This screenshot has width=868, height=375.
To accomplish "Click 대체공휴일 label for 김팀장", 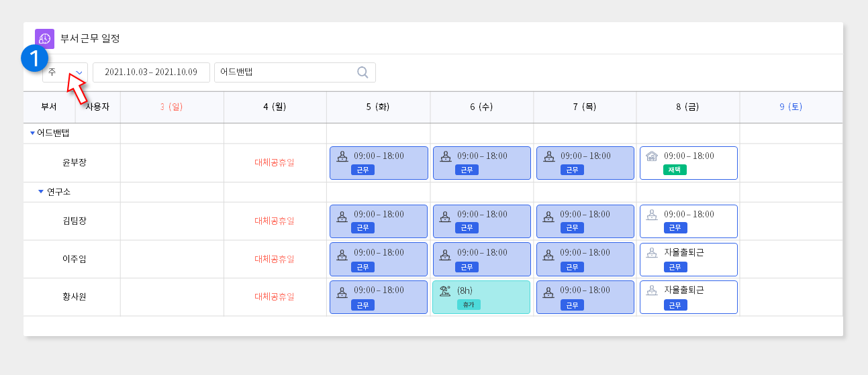I will pos(275,221).
